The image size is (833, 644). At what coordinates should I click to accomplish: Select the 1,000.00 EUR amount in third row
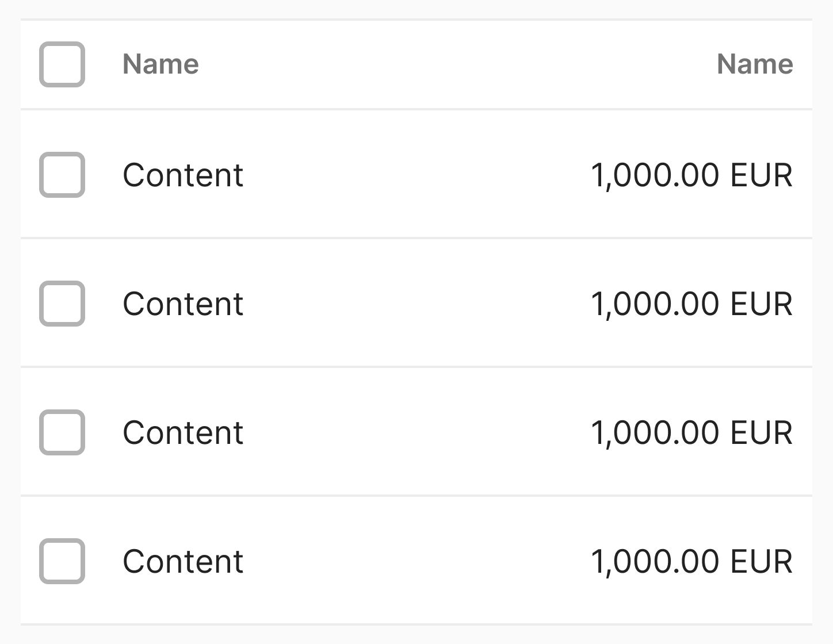point(691,432)
